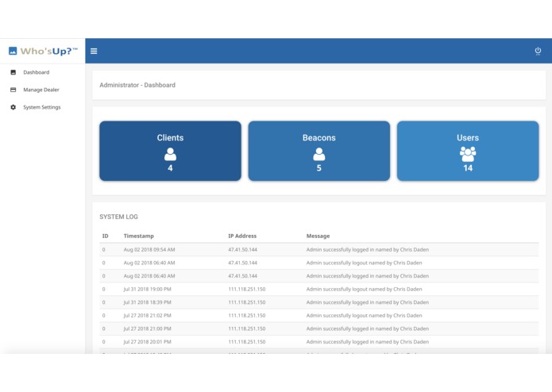
Task: Click the Dashboard sidebar icon
Action: click(13, 72)
